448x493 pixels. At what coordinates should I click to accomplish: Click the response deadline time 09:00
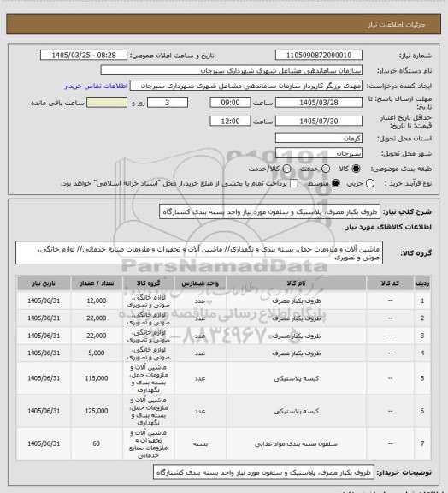[x=230, y=103]
